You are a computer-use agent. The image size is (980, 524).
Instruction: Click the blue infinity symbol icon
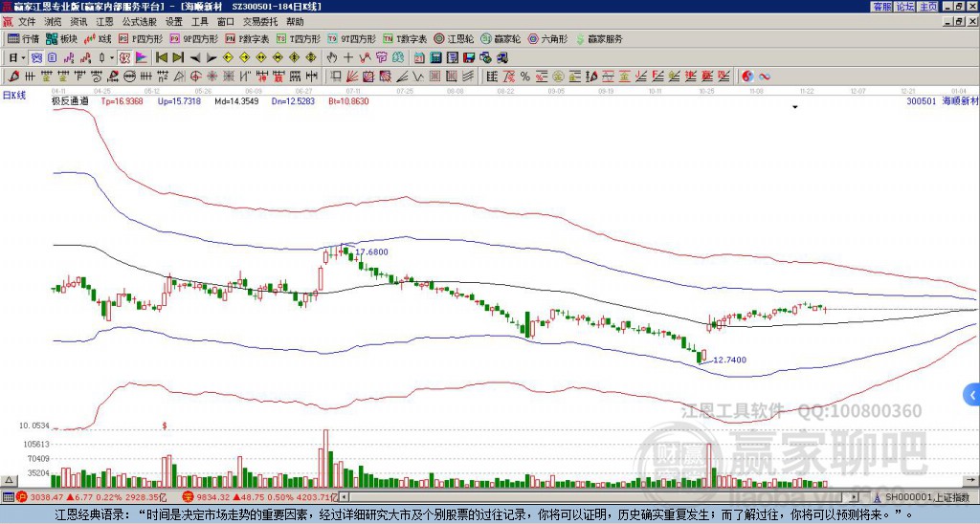coord(765,76)
